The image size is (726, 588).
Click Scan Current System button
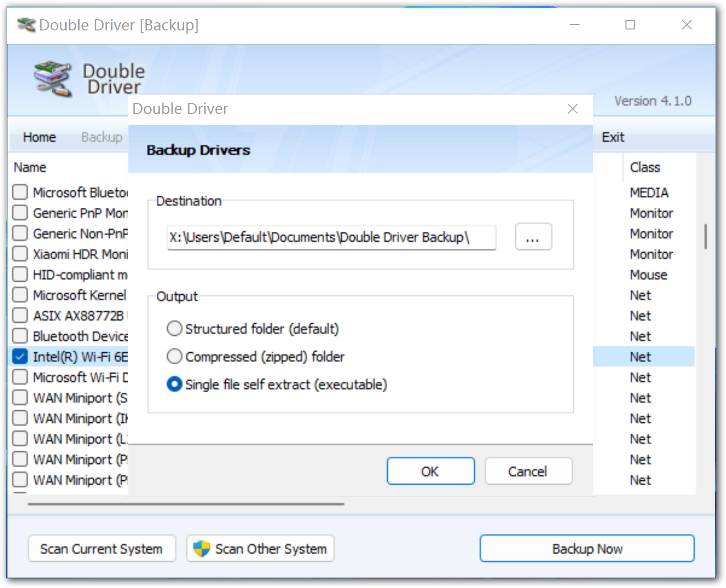(x=102, y=548)
